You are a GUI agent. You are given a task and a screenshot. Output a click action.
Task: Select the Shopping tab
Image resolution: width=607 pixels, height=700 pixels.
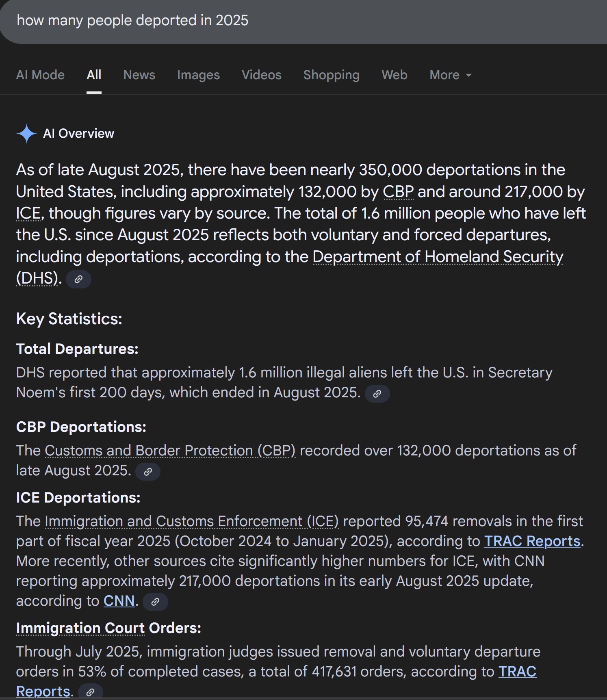(x=331, y=75)
